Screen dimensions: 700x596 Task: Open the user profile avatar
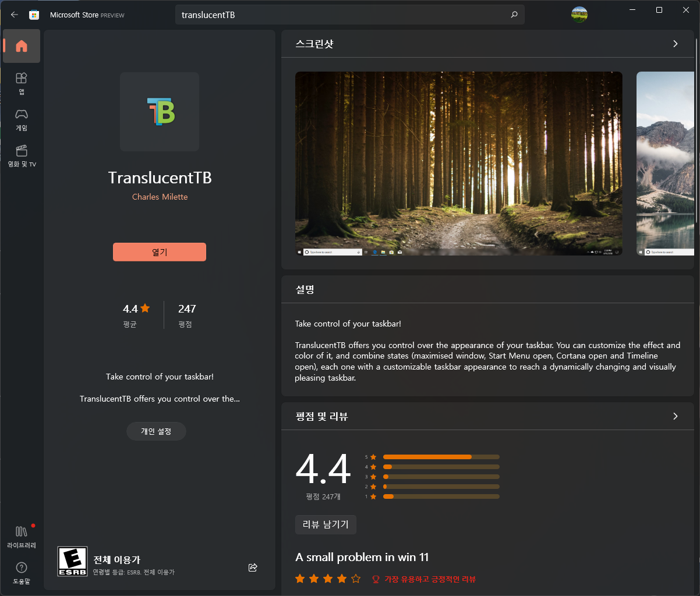579,15
